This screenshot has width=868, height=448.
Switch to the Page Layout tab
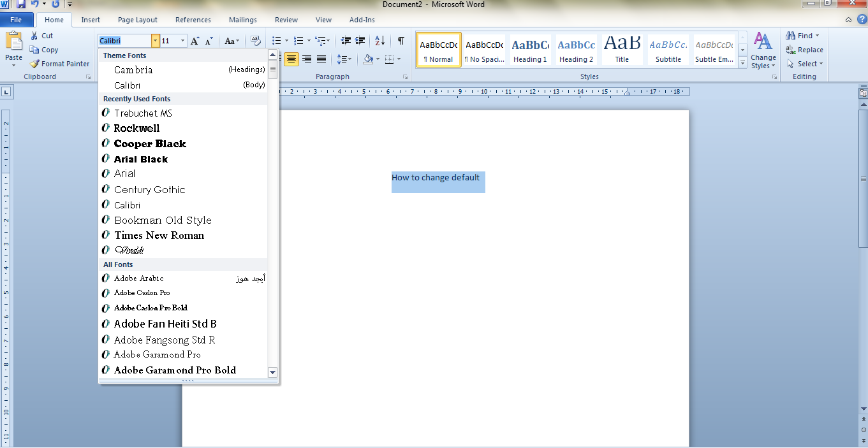[x=138, y=20]
